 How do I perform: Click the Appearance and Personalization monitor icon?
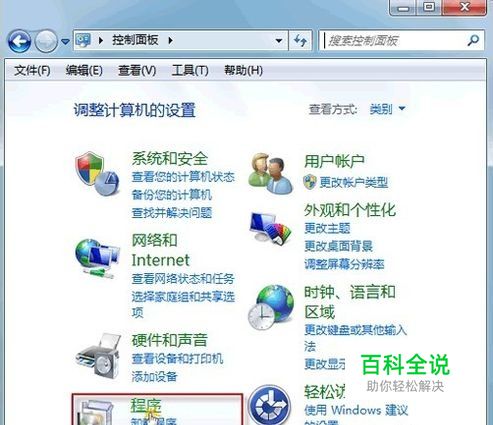point(271,228)
